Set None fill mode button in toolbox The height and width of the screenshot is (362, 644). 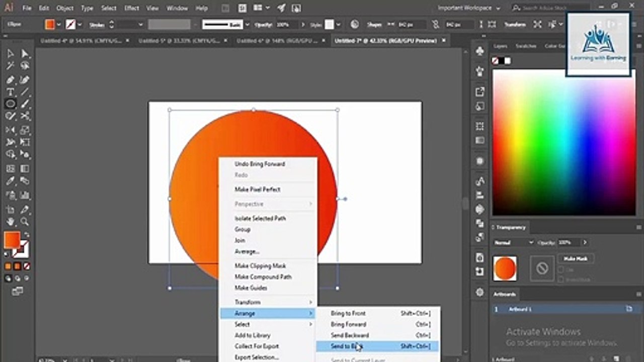tap(26, 266)
